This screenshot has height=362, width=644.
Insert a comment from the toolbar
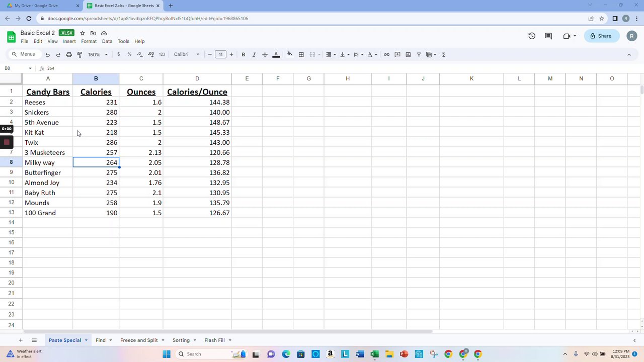point(397,54)
